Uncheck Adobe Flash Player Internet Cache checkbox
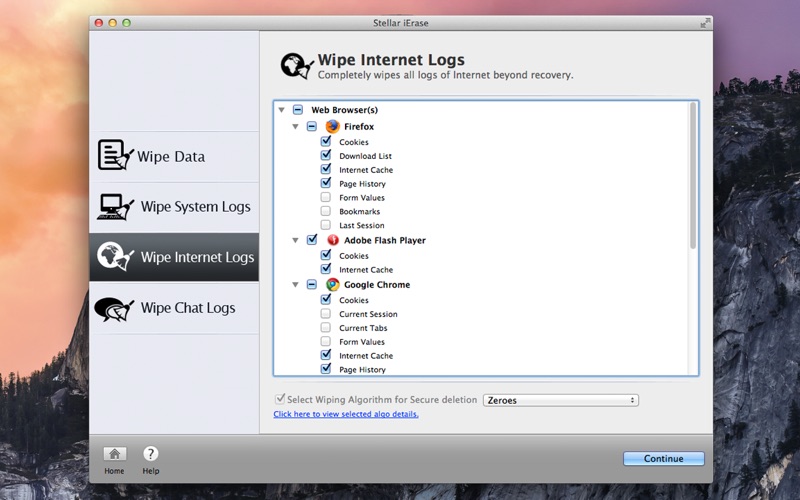 coord(326,269)
